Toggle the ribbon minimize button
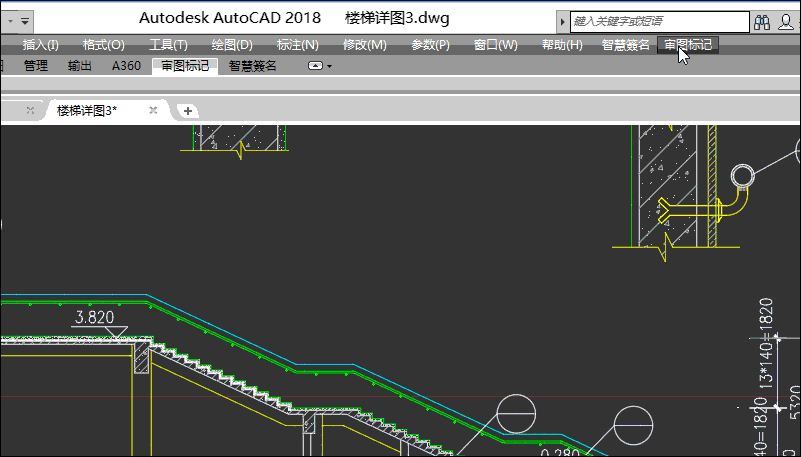Screen dimensions: 801x457 tap(315, 66)
